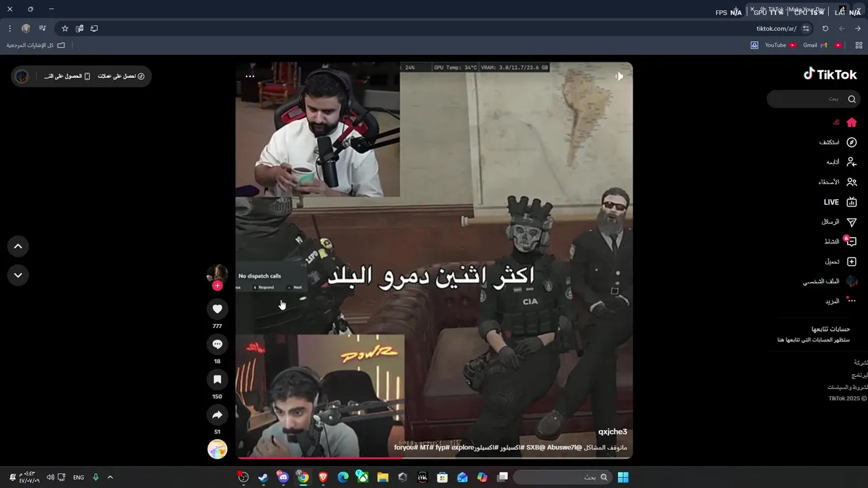Image resolution: width=868 pixels, height=488 pixels.
Task: Open the share page toolbar icon
Action: (x=94, y=28)
